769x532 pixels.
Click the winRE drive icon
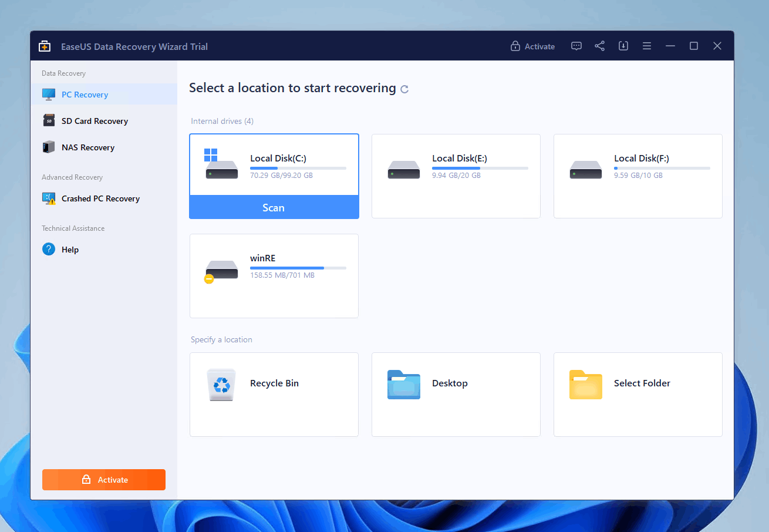[221, 271]
